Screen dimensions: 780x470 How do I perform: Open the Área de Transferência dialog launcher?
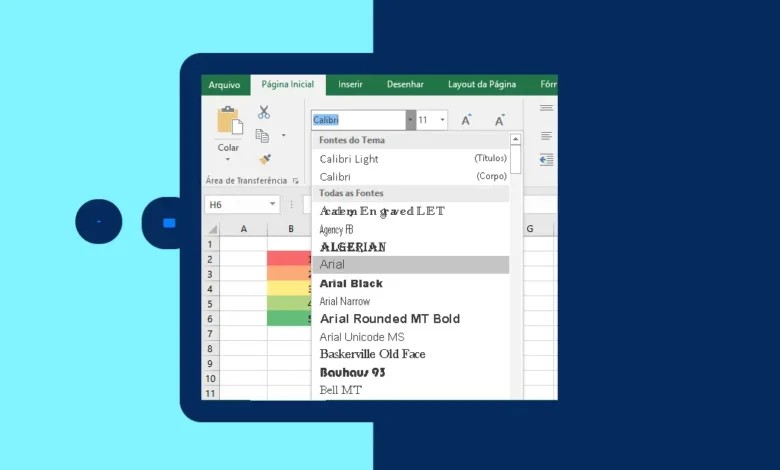(295, 181)
